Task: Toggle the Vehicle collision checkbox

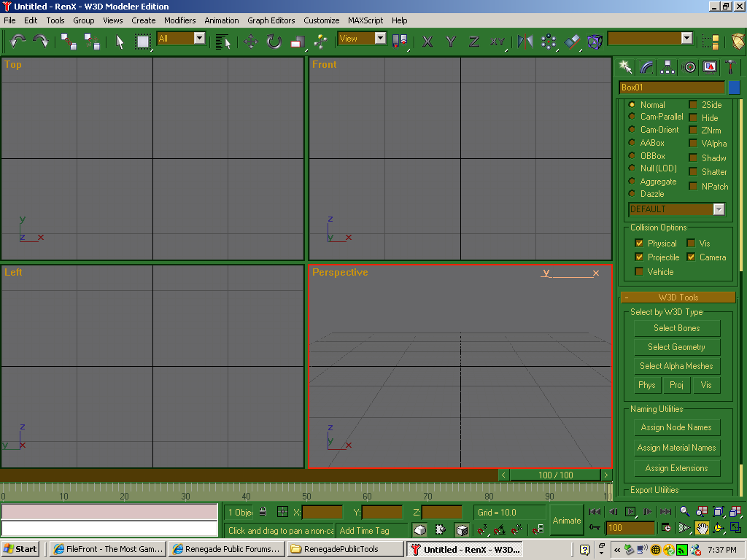Action: click(x=639, y=271)
